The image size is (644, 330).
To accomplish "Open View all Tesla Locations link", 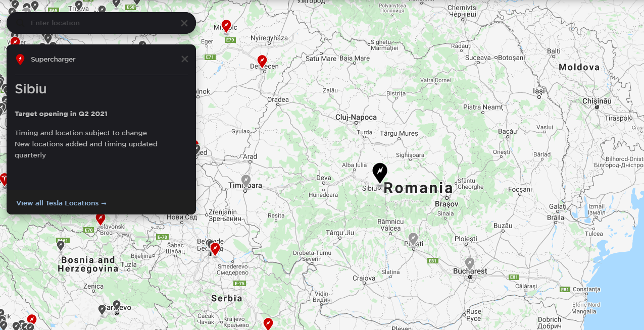I will coord(61,203).
